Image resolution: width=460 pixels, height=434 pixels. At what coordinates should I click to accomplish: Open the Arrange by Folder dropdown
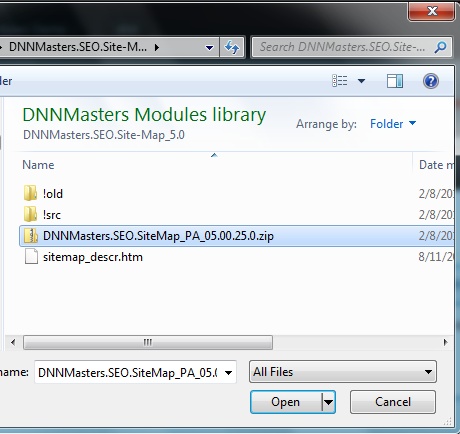point(393,124)
